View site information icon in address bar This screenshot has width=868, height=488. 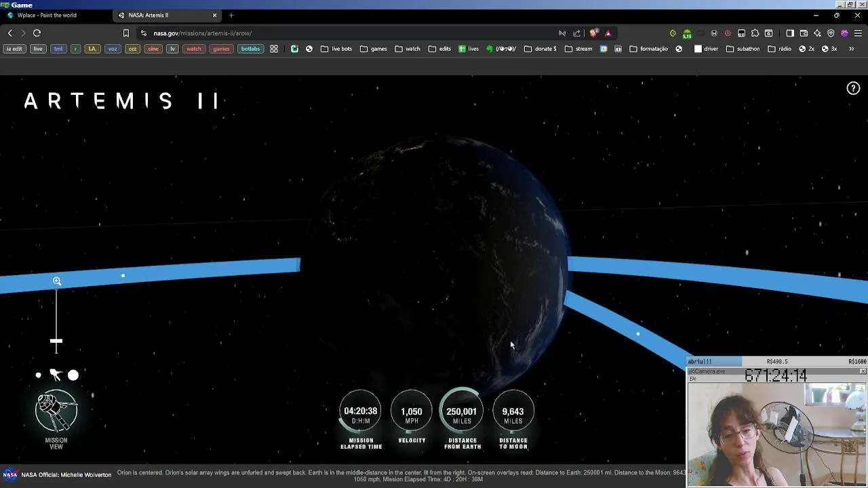point(143,33)
